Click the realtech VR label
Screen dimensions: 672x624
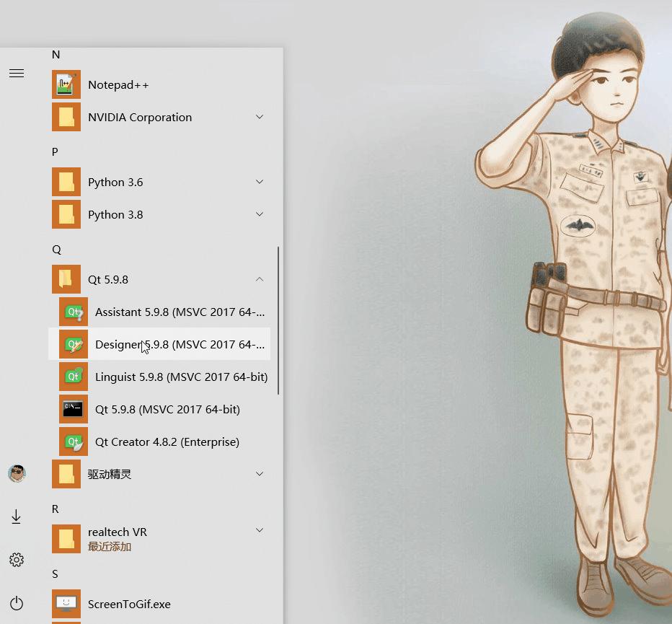118,532
